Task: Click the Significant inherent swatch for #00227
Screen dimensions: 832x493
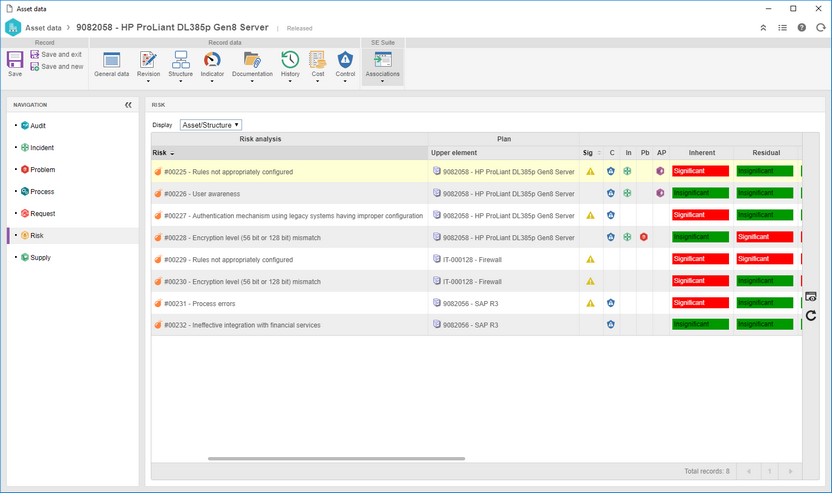Action: click(700, 215)
